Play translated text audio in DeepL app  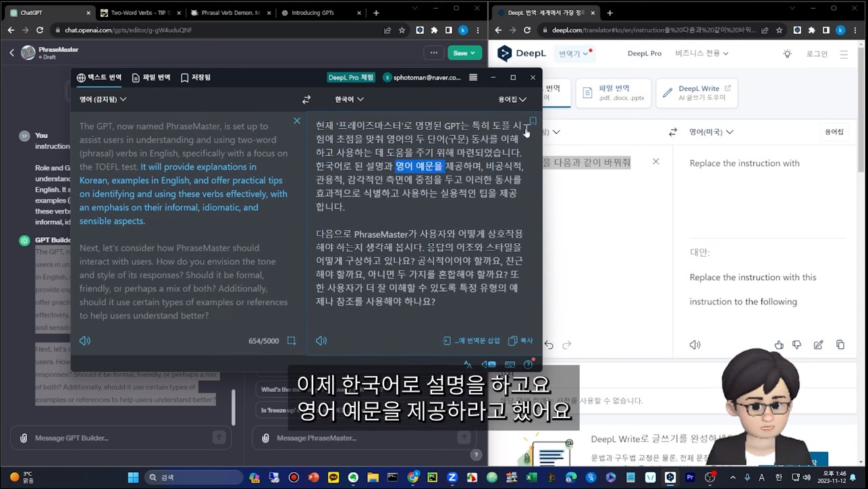tap(321, 341)
